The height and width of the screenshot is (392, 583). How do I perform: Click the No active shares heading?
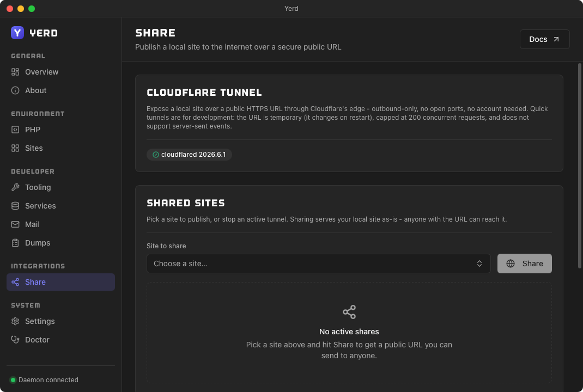point(349,332)
